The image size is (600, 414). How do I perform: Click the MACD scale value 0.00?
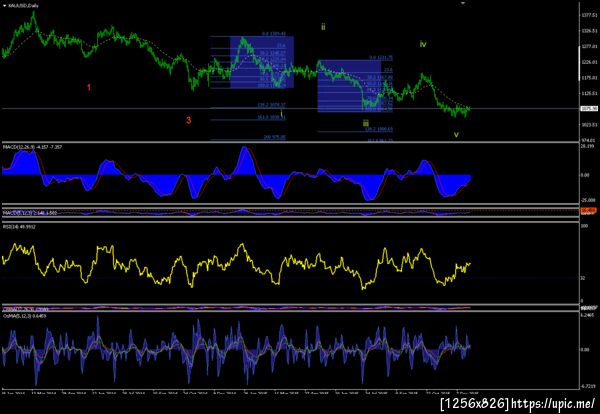(x=585, y=175)
